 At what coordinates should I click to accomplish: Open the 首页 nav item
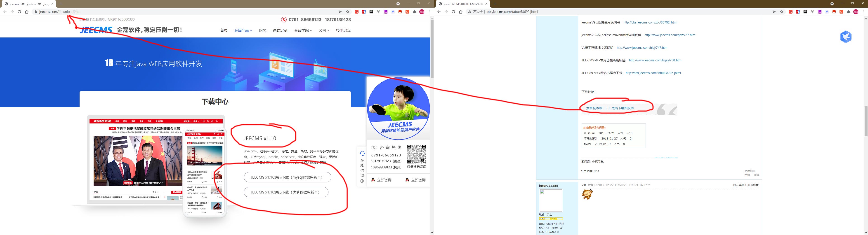point(224,30)
